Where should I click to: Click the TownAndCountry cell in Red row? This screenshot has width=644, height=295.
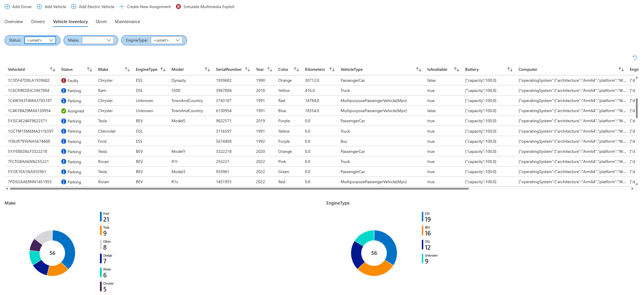(187, 101)
